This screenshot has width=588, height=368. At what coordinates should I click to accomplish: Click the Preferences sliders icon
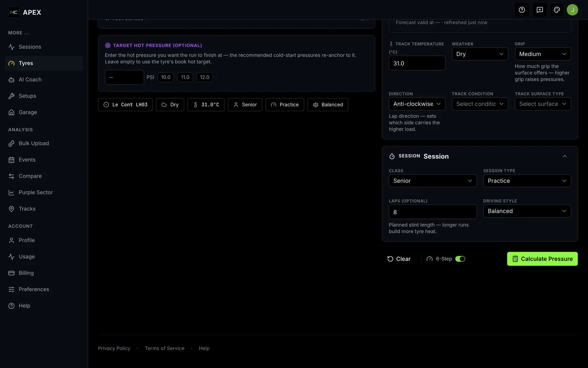[x=11, y=289]
